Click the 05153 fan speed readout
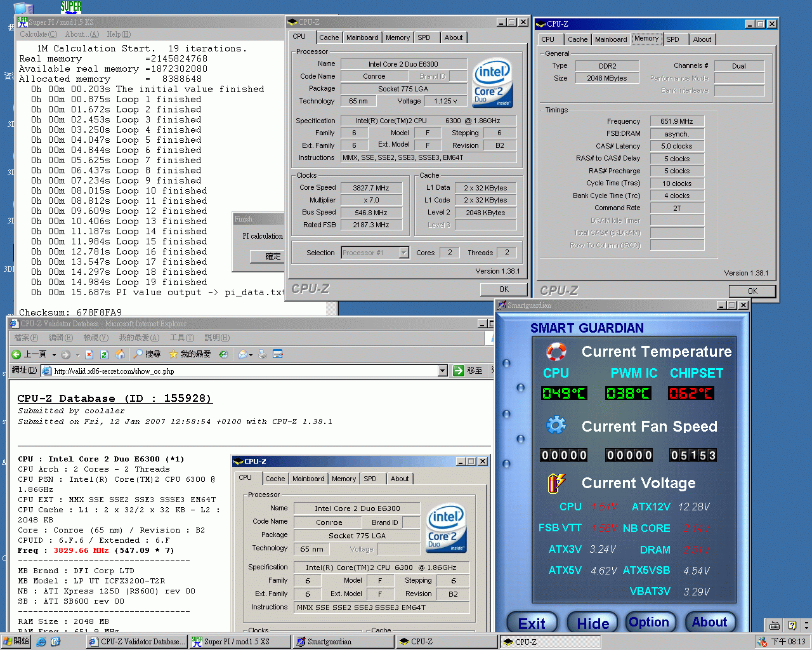The height and width of the screenshot is (650, 812). (693, 455)
